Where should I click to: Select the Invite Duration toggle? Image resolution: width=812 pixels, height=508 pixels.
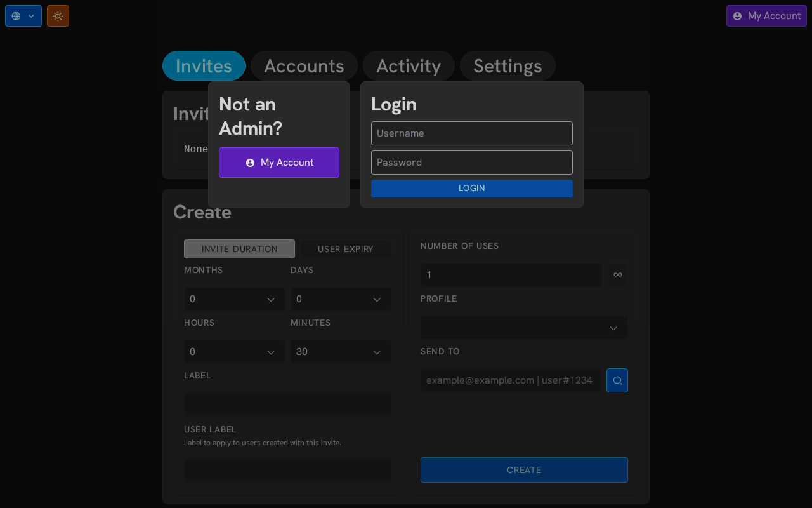click(x=239, y=249)
